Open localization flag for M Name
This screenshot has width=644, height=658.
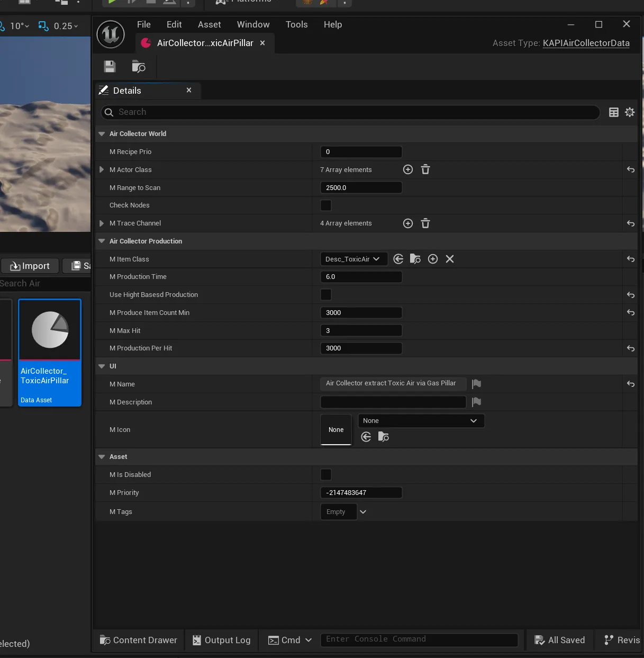click(x=476, y=384)
